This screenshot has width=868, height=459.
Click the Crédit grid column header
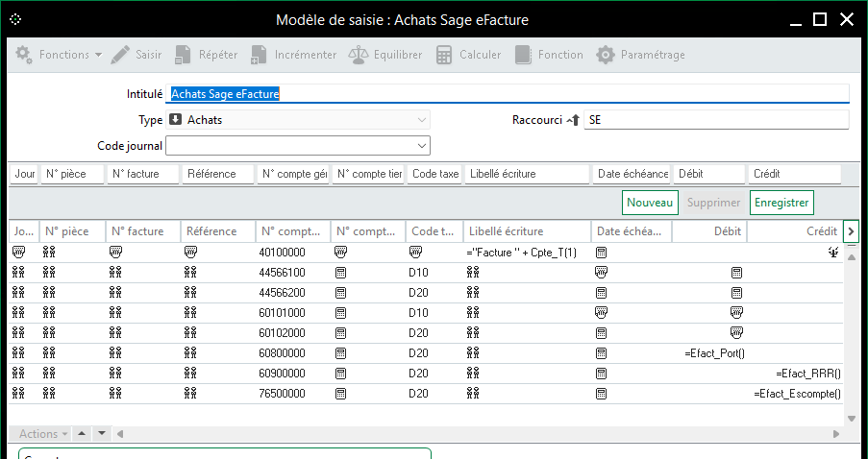(794, 231)
